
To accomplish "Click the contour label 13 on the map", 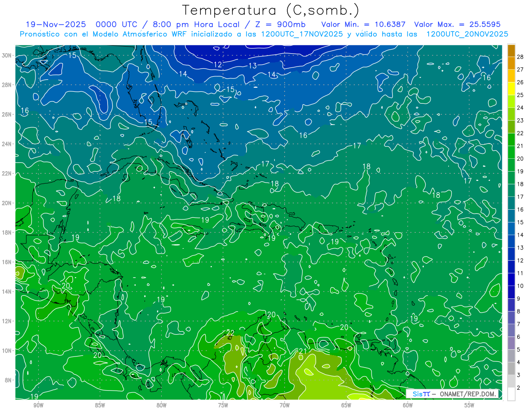I will (252, 66).
